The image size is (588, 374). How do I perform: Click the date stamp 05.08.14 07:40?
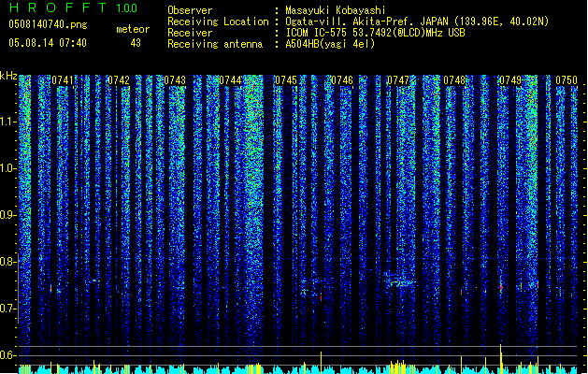(48, 43)
